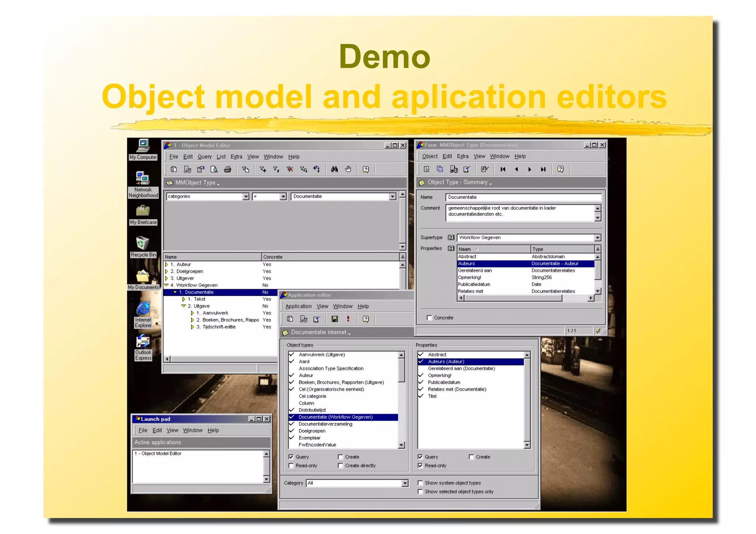Toggle Query checkbox under Properties panel

(420, 457)
